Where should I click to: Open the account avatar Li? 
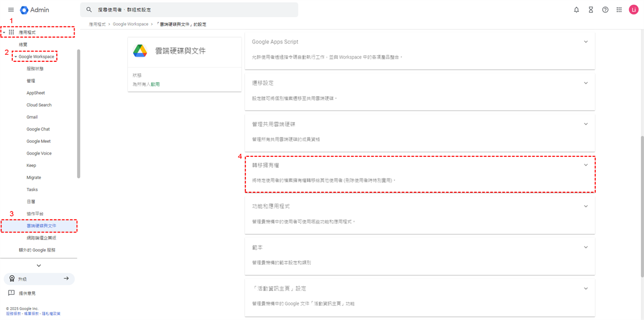point(633,10)
